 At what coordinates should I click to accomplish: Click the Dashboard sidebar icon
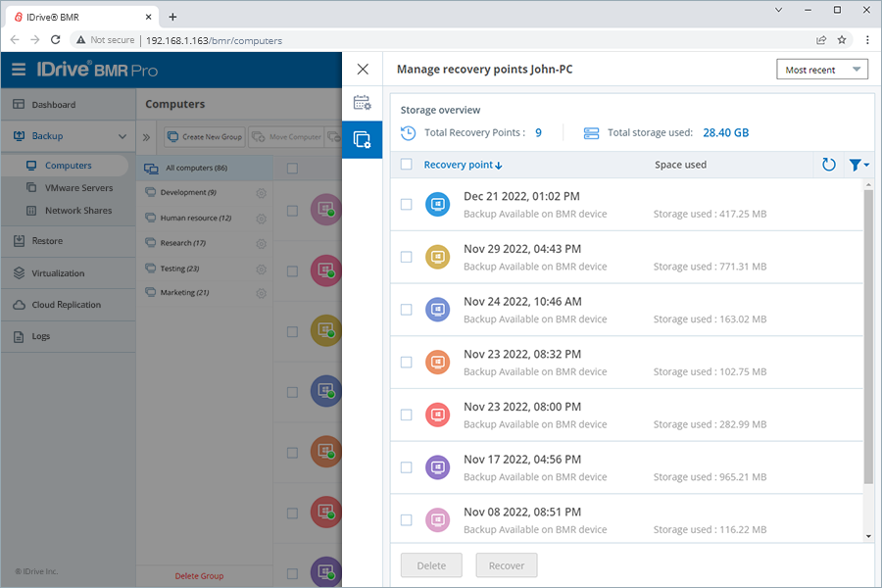(x=19, y=104)
